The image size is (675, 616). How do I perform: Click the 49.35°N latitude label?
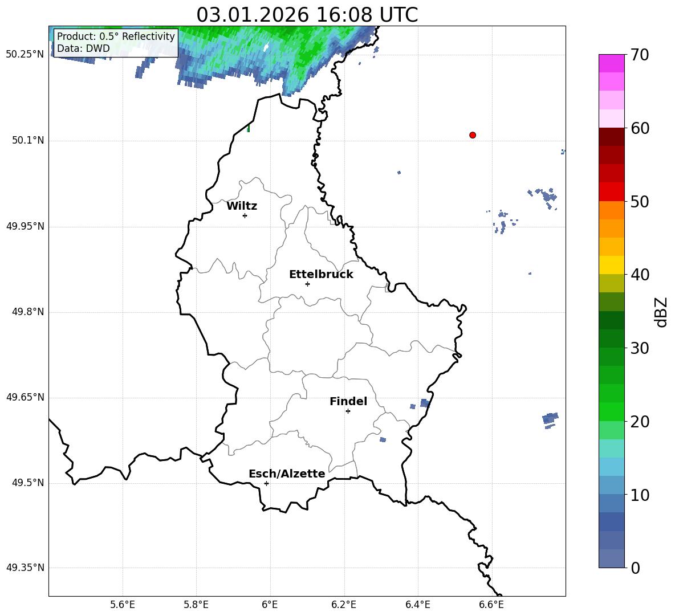[25, 568]
